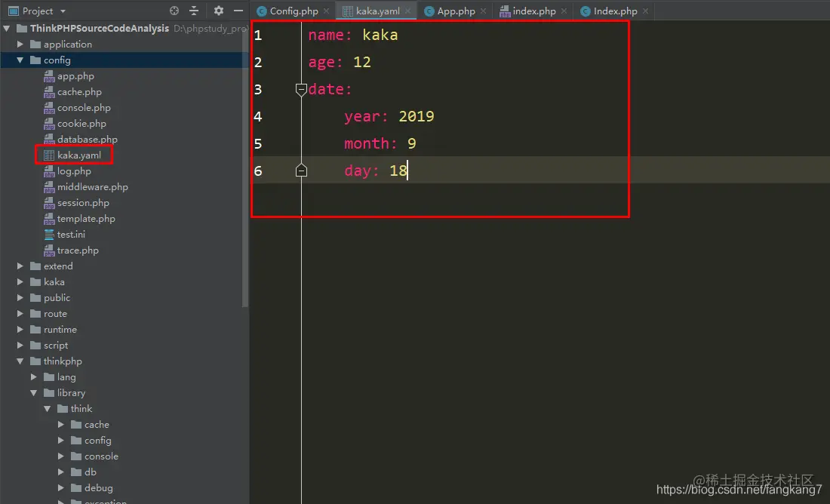Open Project panel settings gear

pyautogui.click(x=219, y=11)
